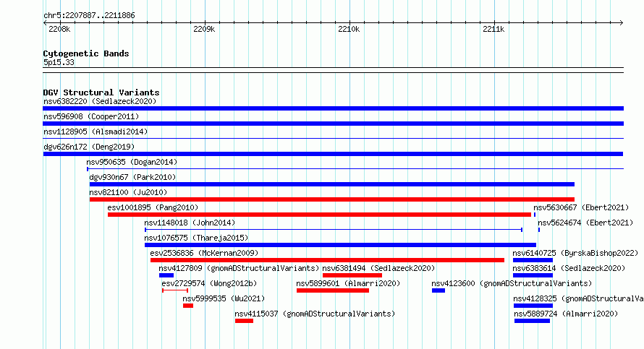644x349 pixels.
Task: Click nsv1076575 (Thareja2015) label
Action: 196,238
